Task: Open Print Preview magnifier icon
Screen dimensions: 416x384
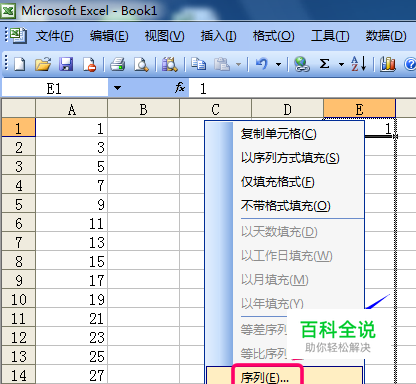Action: [141, 64]
